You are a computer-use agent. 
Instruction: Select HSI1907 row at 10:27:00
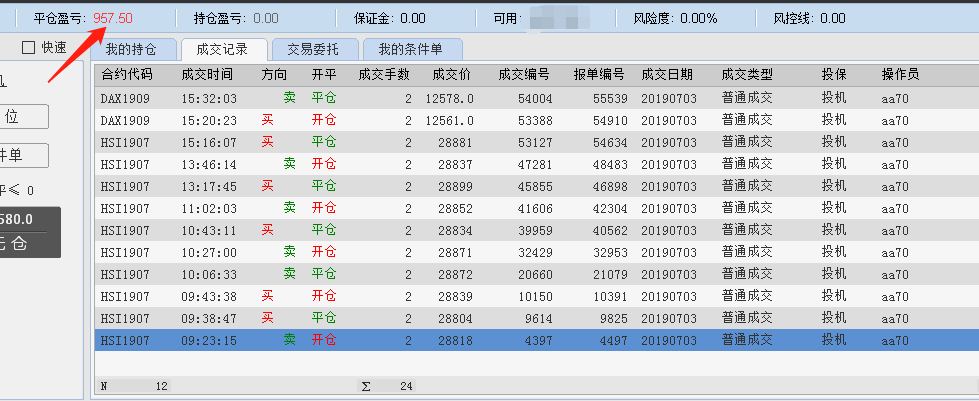(536, 252)
